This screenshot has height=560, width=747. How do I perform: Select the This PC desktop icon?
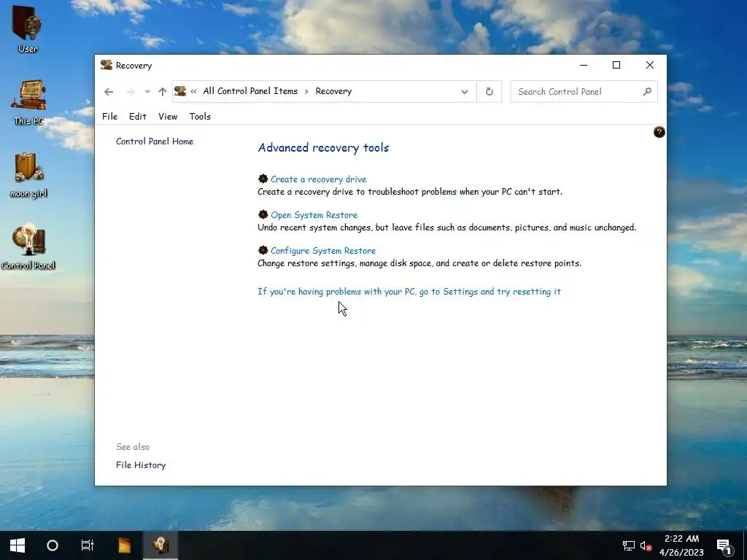point(28,102)
